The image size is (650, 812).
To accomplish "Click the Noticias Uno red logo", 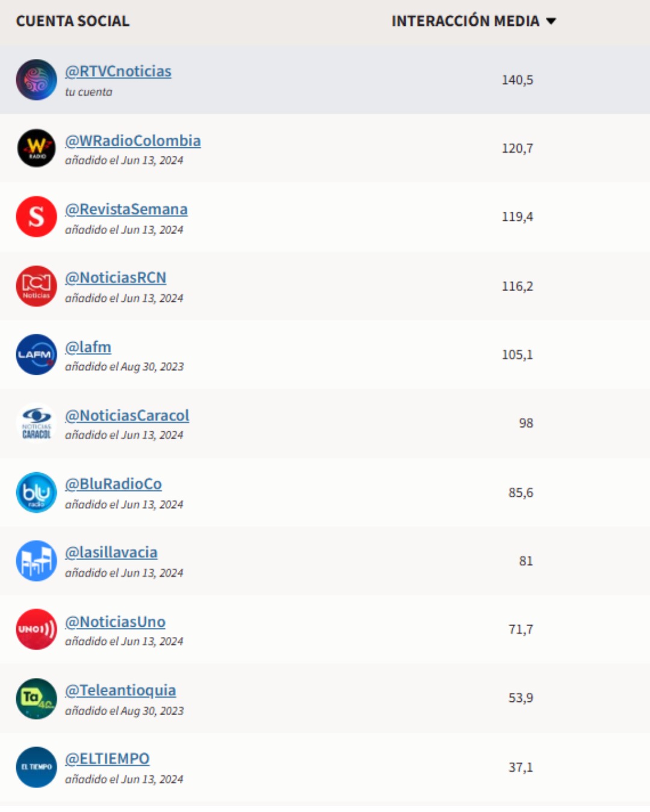I will click(36, 629).
